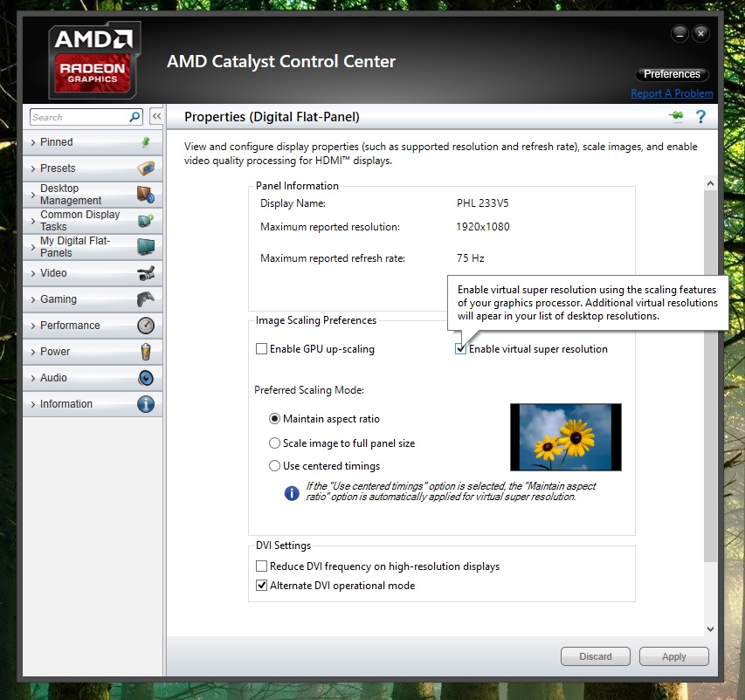745x700 pixels.
Task: Expand the Presets section chevron
Action: (x=33, y=168)
